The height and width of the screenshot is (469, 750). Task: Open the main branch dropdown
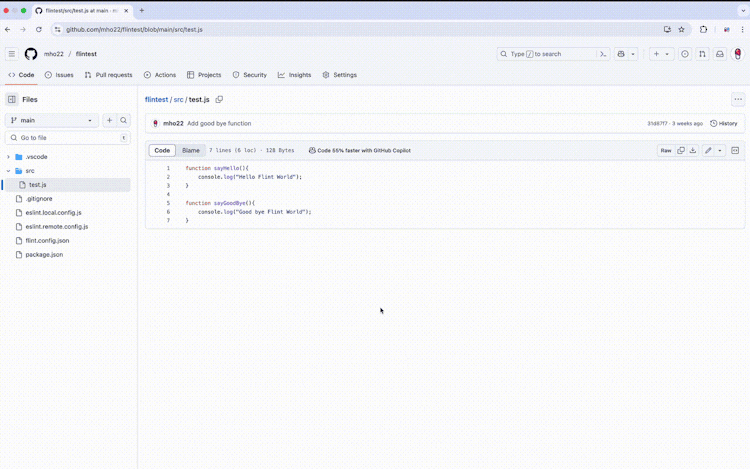point(52,120)
